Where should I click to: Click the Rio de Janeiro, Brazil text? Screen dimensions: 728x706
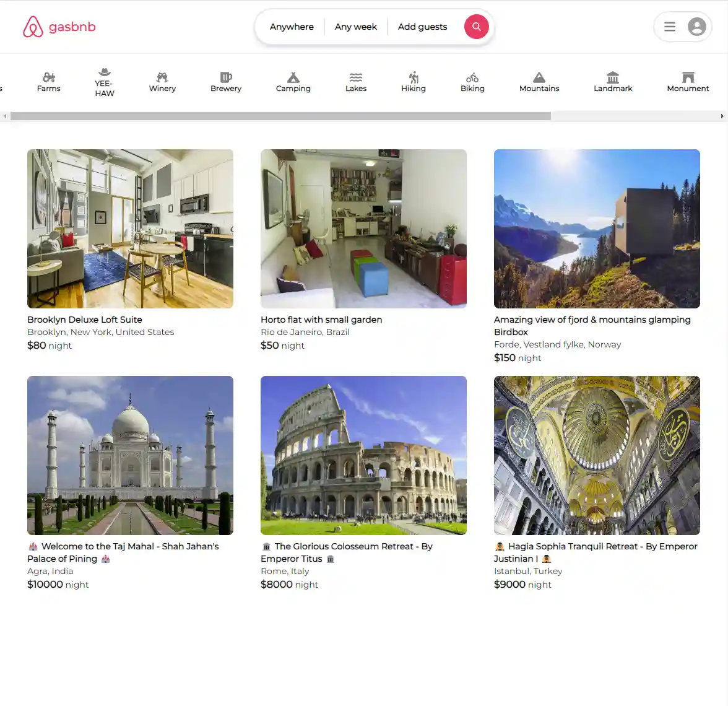click(305, 332)
